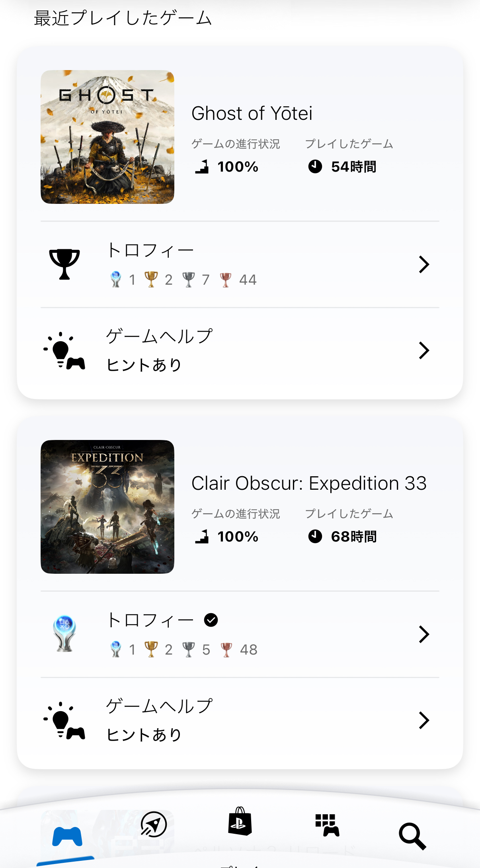Expand Expedition 33 トロフィー chevron
Image resolution: width=480 pixels, height=868 pixels.
coord(424,634)
